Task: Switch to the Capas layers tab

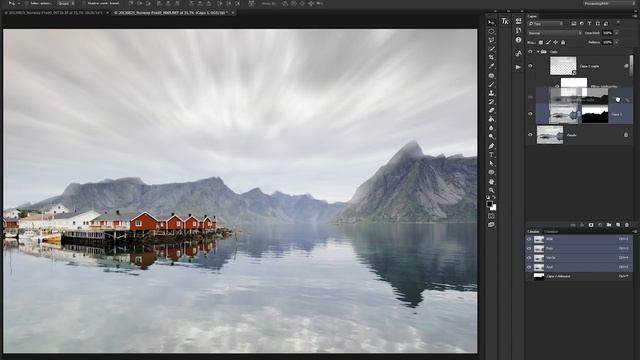Action: (x=532, y=16)
